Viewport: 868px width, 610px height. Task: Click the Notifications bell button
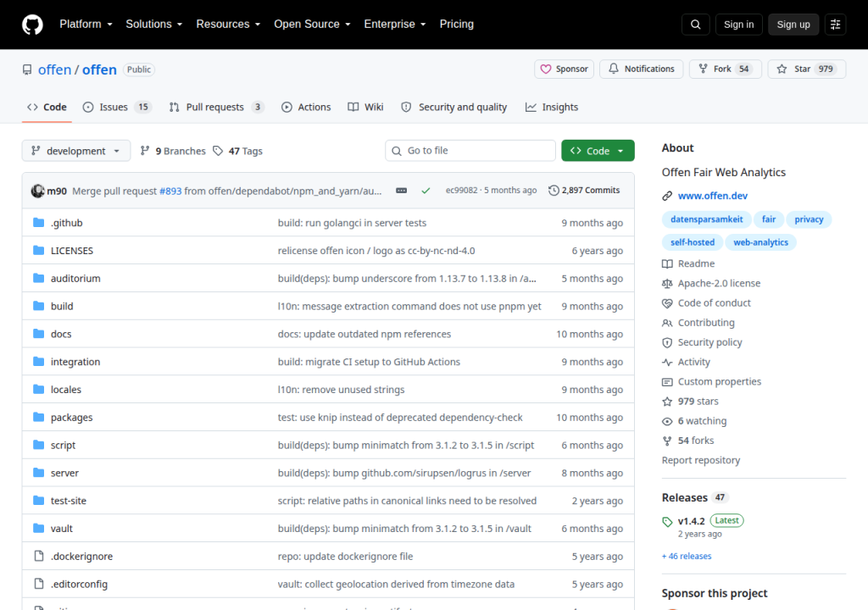642,69
